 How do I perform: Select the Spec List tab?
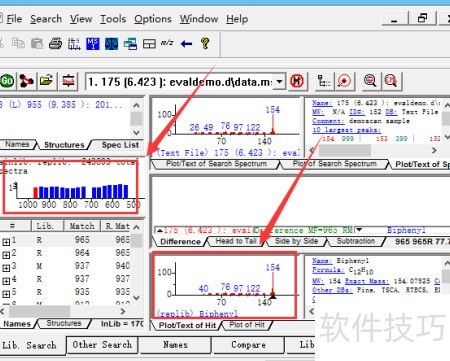click(119, 145)
